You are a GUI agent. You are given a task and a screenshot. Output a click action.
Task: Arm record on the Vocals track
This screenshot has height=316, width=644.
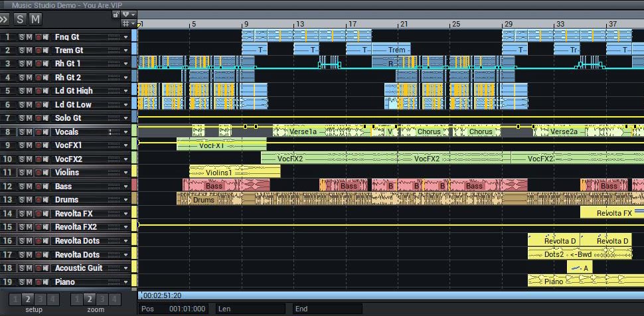point(38,132)
